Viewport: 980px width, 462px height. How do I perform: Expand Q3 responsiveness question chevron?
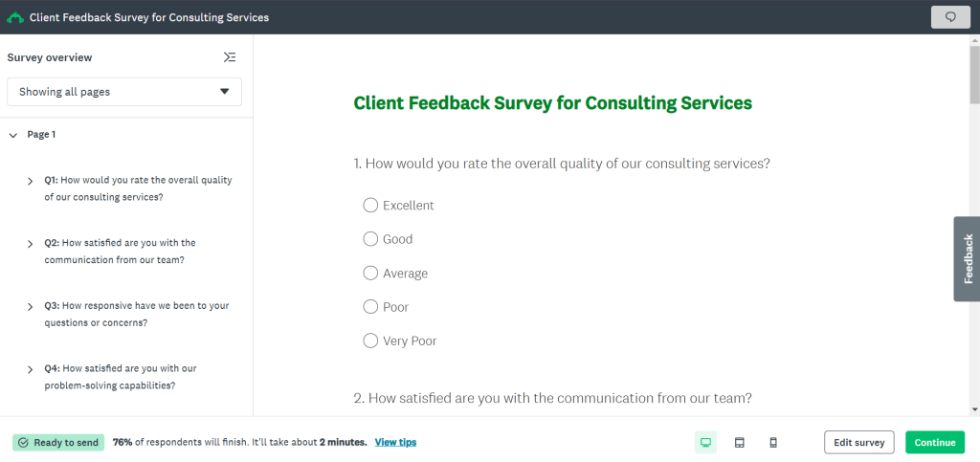pyautogui.click(x=31, y=307)
